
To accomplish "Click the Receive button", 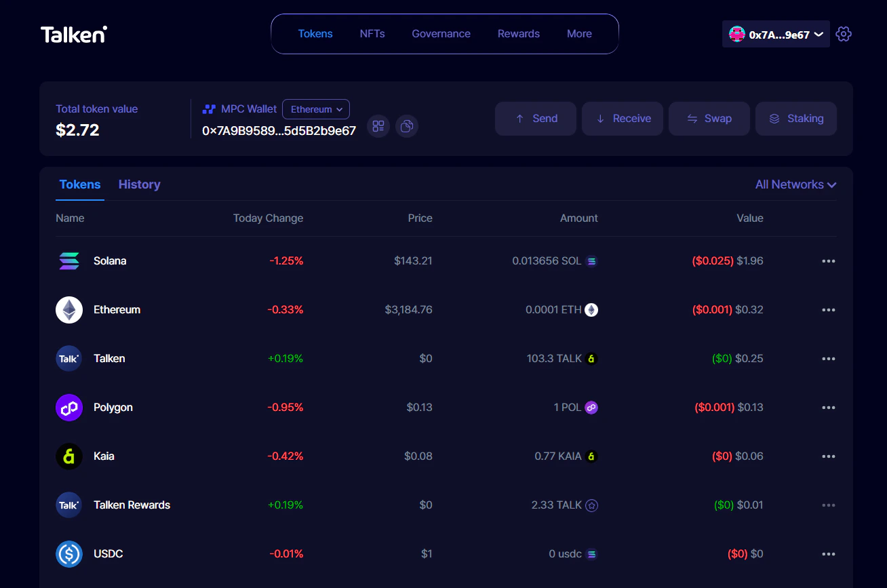I will click(623, 119).
